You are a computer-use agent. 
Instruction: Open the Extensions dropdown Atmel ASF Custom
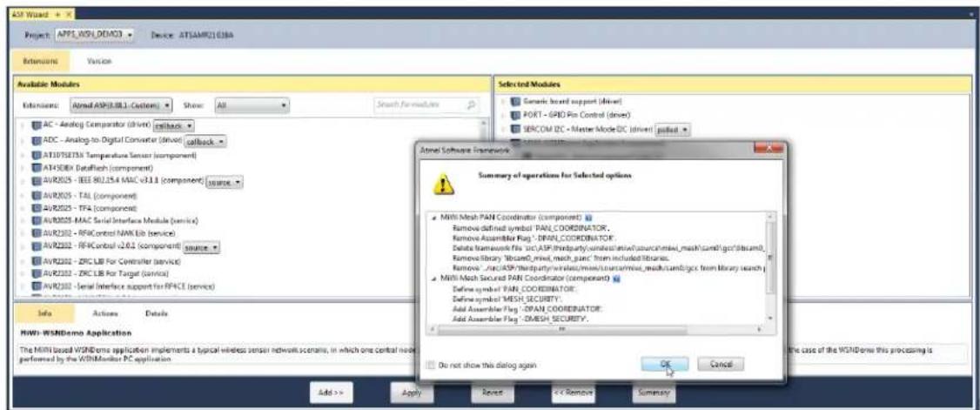pos(121,105)
